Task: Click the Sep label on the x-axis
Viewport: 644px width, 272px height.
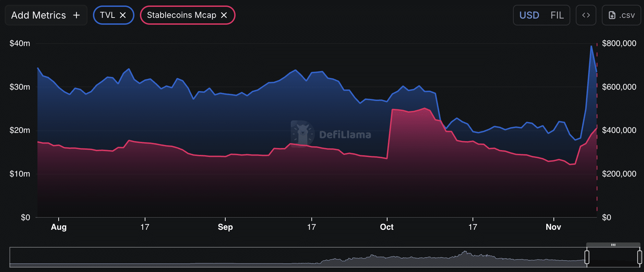Action: 225,227
